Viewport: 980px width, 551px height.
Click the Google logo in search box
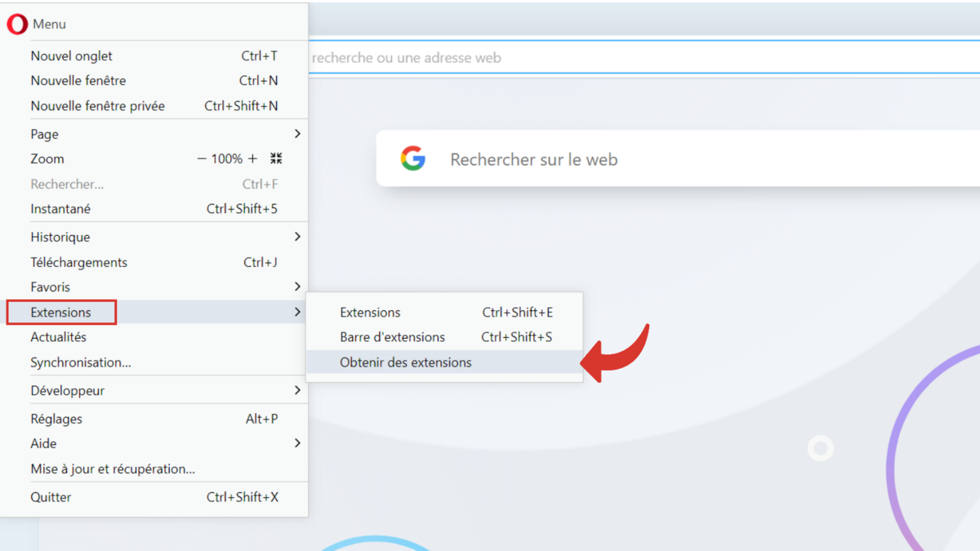(413, 159)
